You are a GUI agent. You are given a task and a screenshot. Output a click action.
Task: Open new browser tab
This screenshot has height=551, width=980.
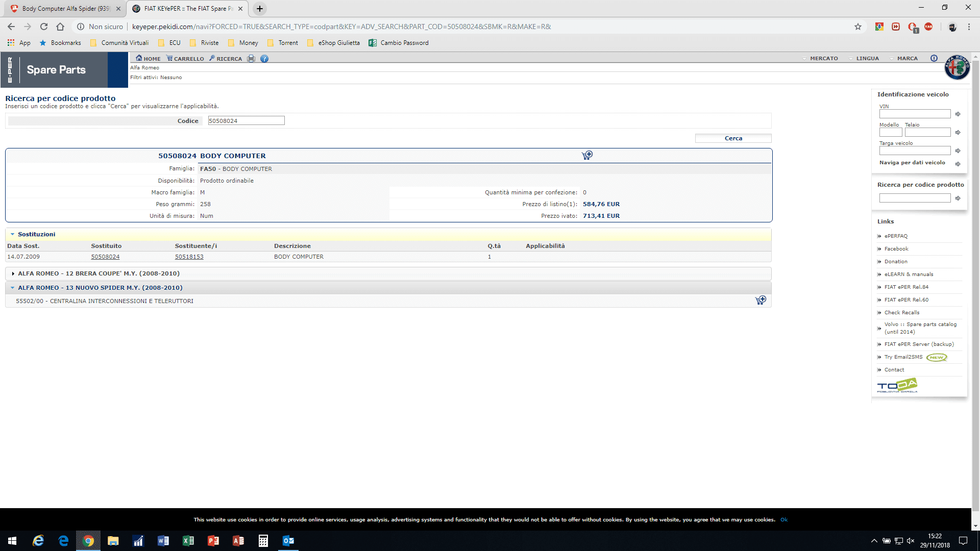(260, 9)
